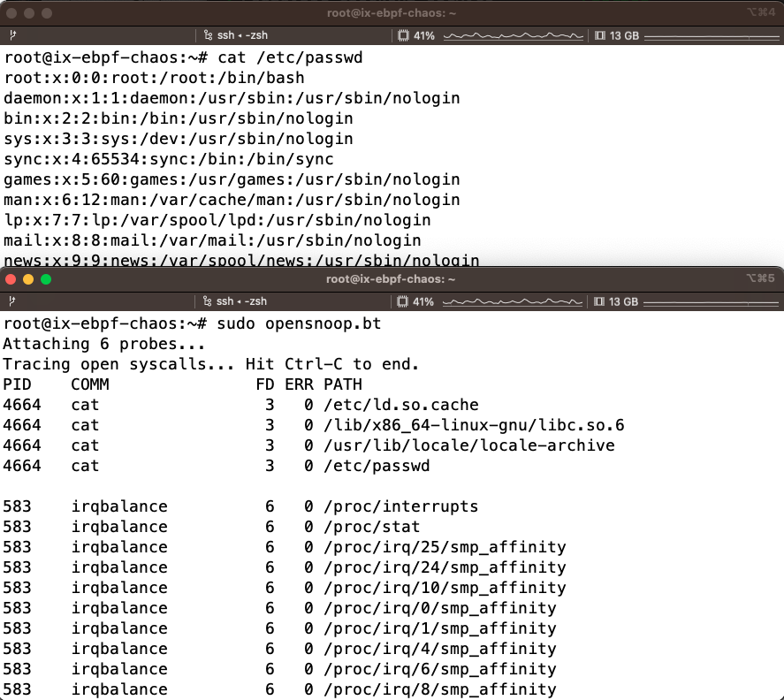Click the daemon user passwd entry line
Viewport: 784px width, 700px height.
pos(232,98)
